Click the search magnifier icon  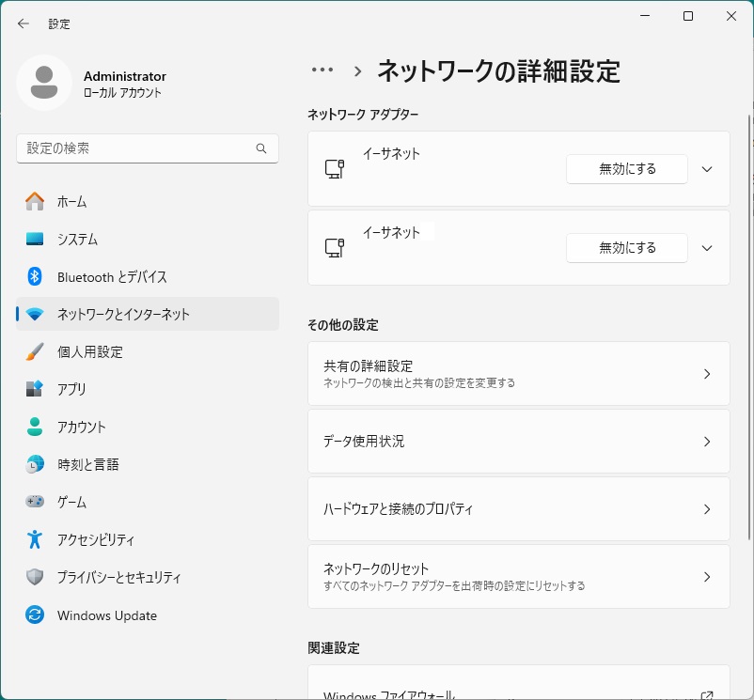pyautogui.click(x=261, y=148)
